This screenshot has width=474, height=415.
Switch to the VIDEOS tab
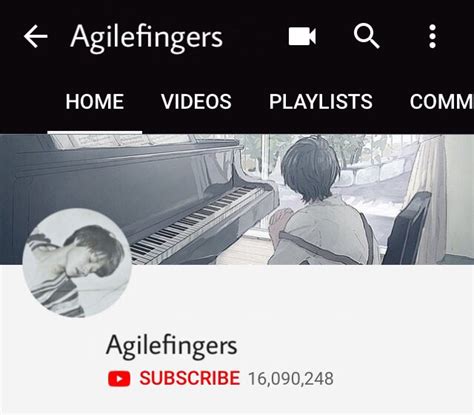tap(196, 101)
